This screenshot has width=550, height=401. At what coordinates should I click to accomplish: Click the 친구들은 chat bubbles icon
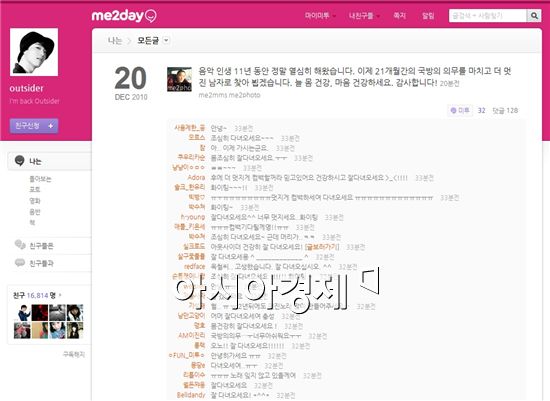[x=20, y=245]
